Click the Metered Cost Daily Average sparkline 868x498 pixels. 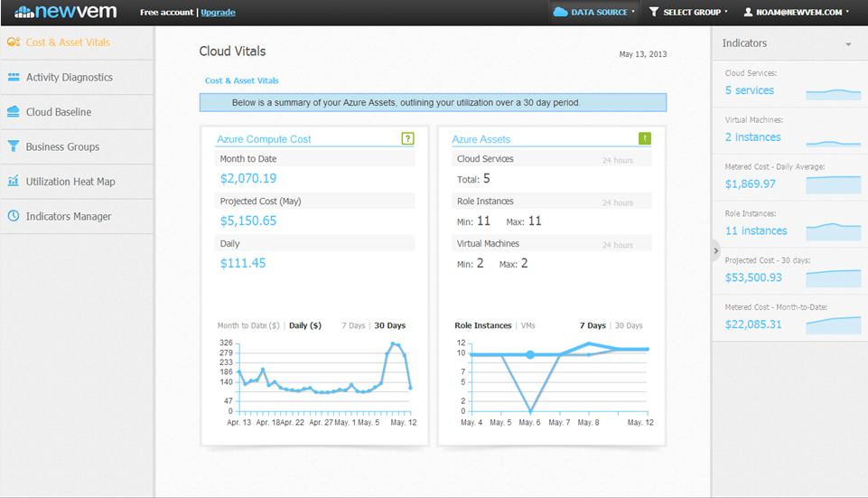point(833,184)
